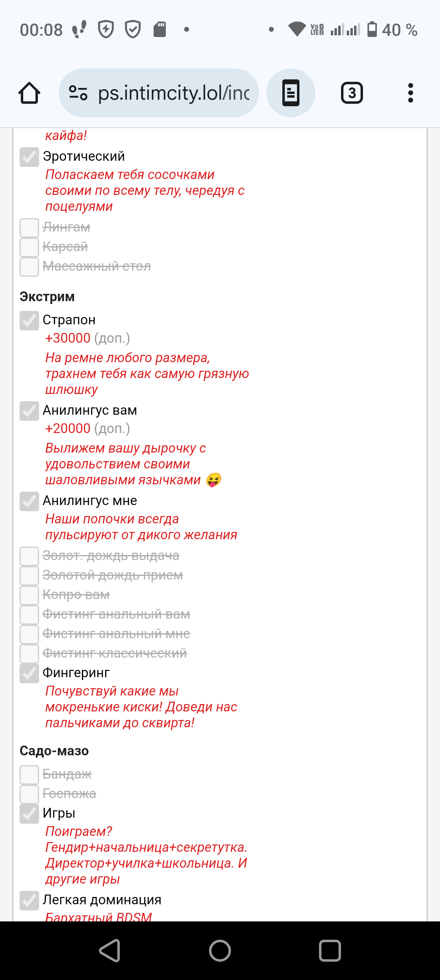Open the recent apps square button
The height and width of the screenshot is (980, 440).
click(x=330, y=951)
